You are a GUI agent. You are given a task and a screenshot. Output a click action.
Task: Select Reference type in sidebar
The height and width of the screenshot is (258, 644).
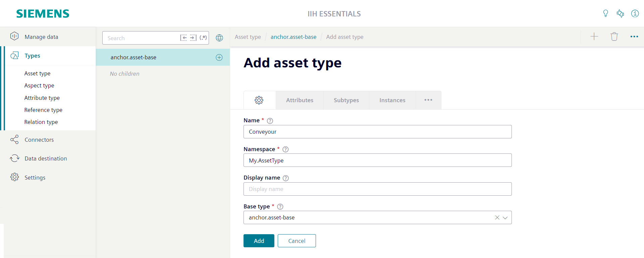click(x=43, y=110)
